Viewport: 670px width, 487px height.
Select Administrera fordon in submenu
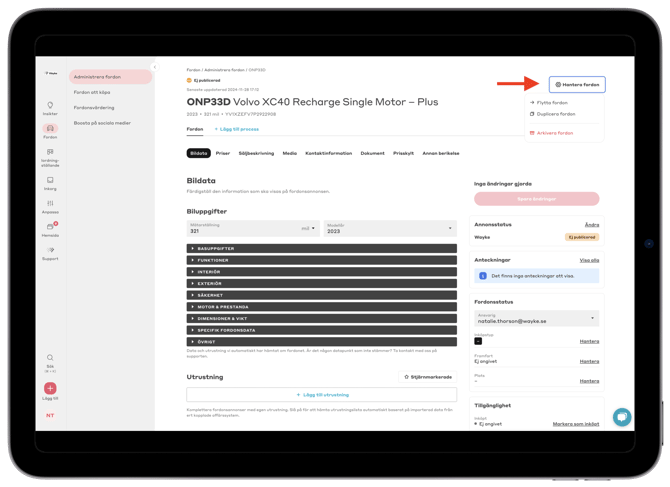[x=110, y=77]
